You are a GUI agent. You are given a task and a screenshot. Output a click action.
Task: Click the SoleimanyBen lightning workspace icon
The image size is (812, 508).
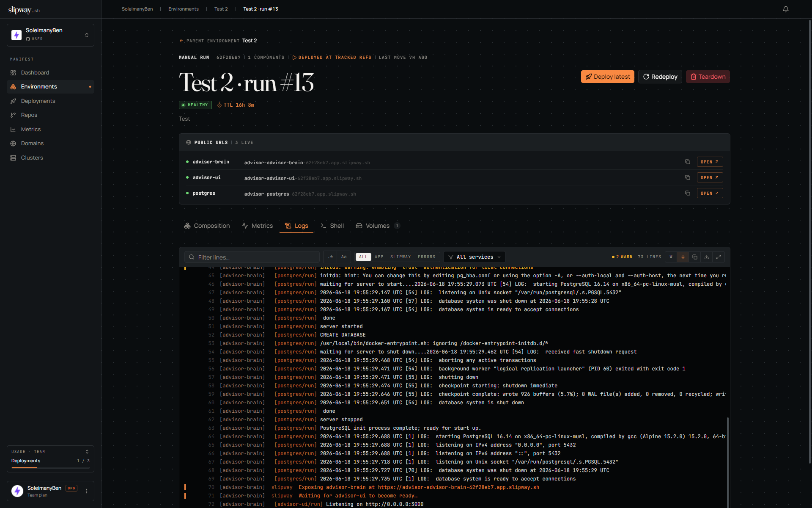(16, 35)
